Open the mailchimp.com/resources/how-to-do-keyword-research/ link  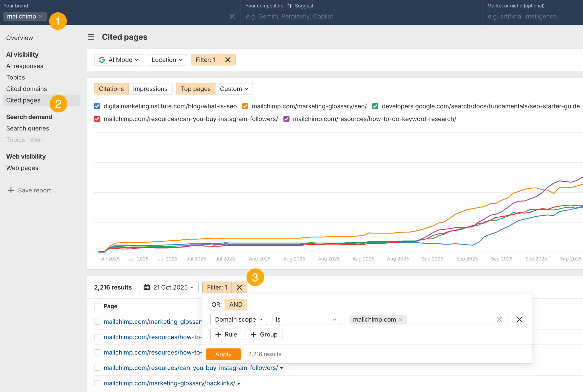pos(375,119)
